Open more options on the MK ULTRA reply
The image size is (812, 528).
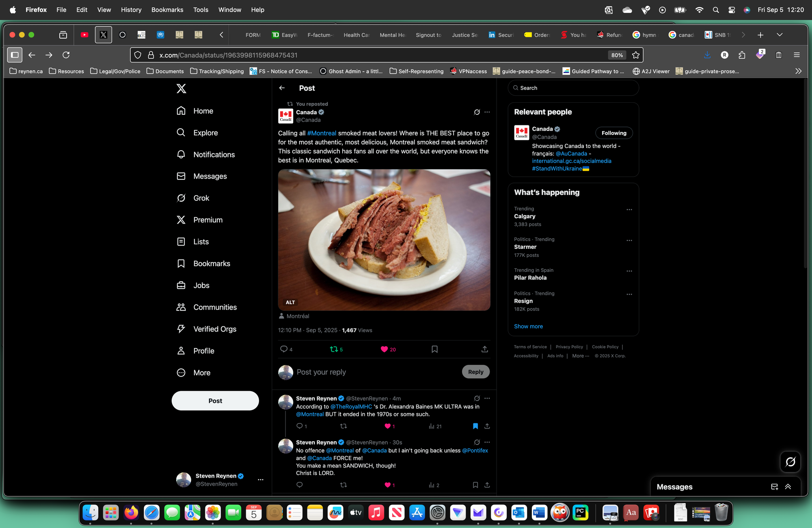[x=487, y=399]
